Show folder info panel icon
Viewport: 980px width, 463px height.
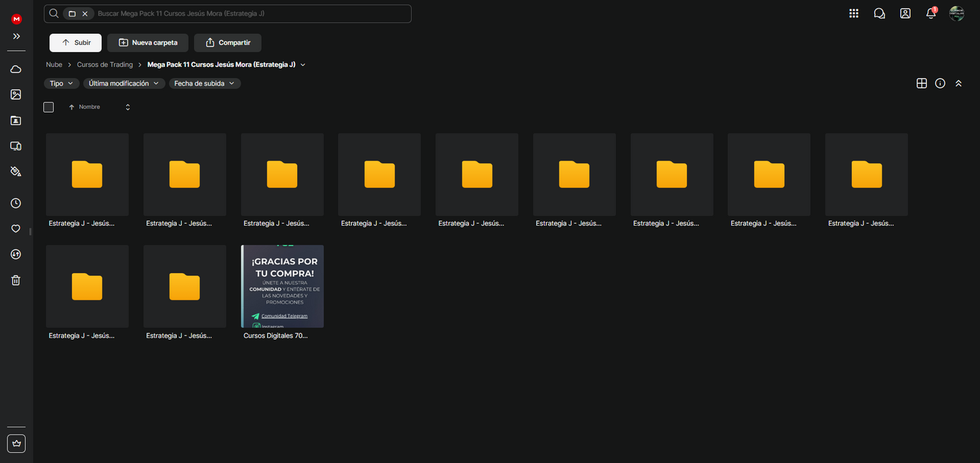[x=940, y=83]
